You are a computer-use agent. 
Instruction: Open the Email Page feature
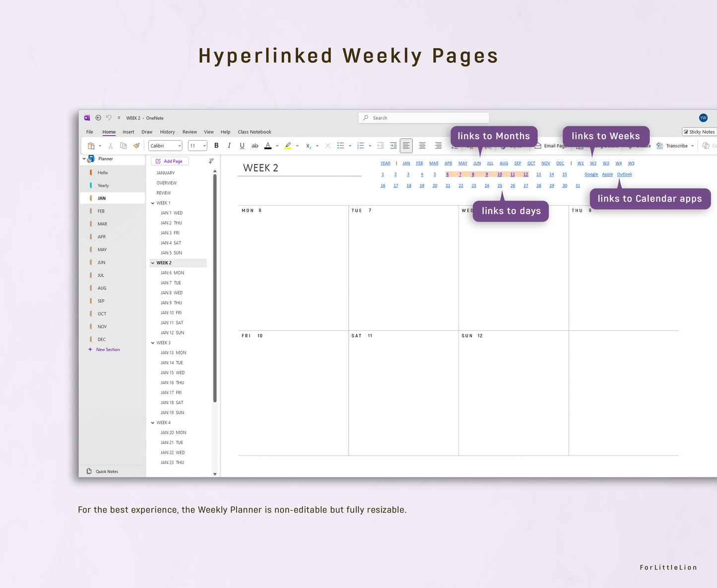click(x=551, y=146)
